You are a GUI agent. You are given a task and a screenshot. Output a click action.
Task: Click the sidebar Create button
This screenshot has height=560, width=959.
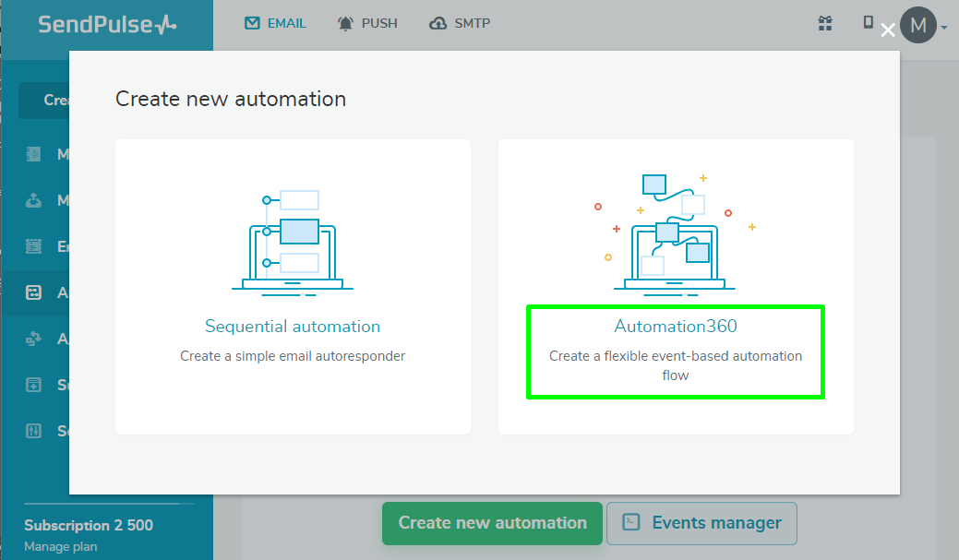tap(44, 101)
